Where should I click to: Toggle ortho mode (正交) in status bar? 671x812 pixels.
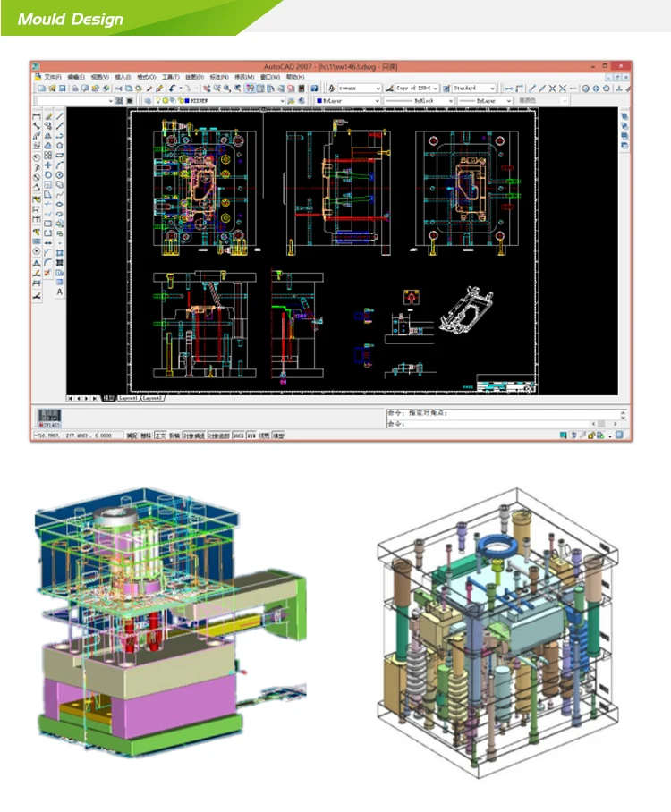point(160,436)
